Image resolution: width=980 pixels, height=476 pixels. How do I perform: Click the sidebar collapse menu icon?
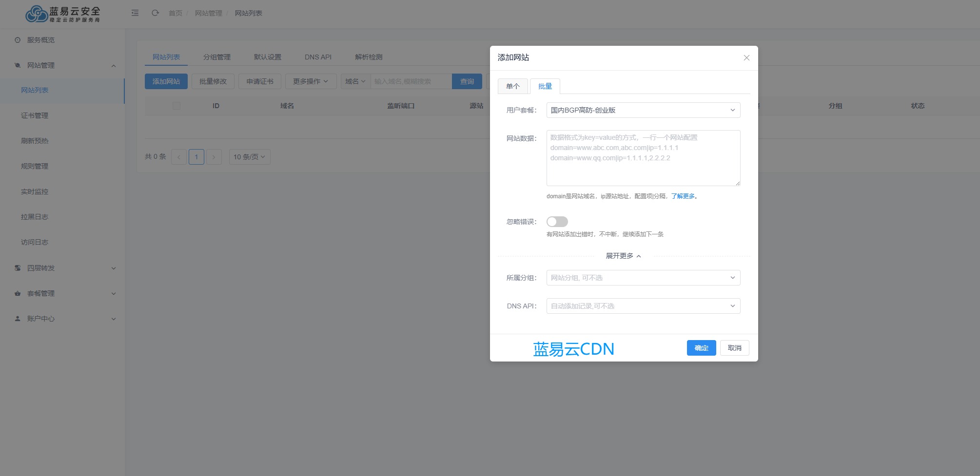coord(135,13)
